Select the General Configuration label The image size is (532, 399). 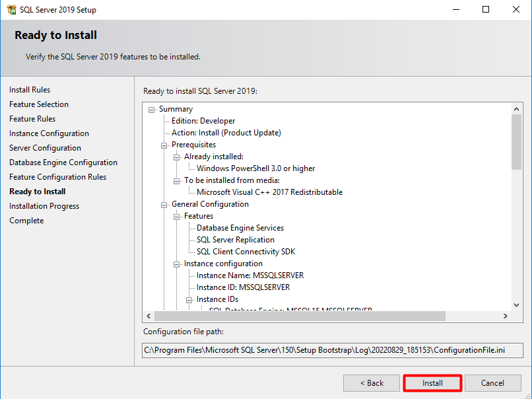tap(210, 204)
